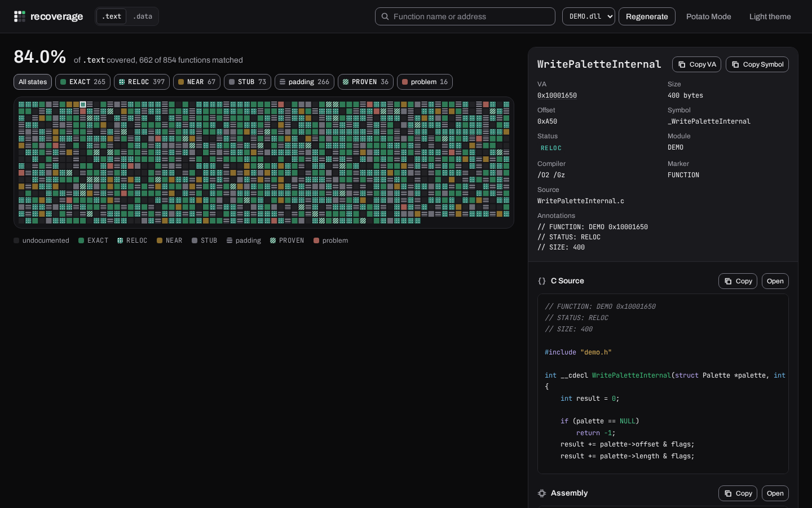Click the problem legend entry below grid
The image size is (812, 508).
330,240
